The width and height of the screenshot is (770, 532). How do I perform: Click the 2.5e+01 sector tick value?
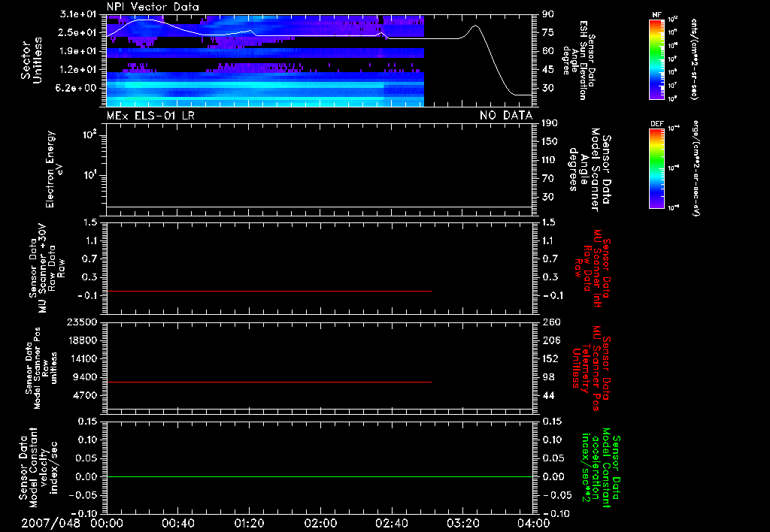click(78, 32)
